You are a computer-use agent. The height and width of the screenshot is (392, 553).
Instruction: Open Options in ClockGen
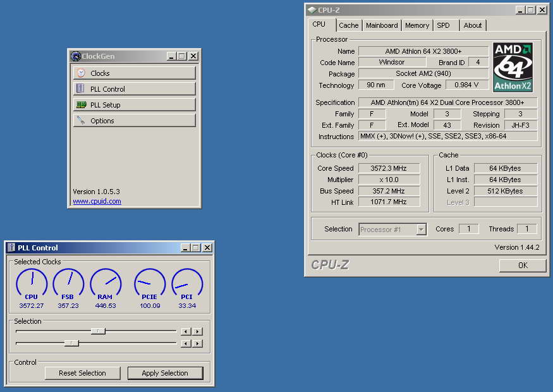(135, 121)
